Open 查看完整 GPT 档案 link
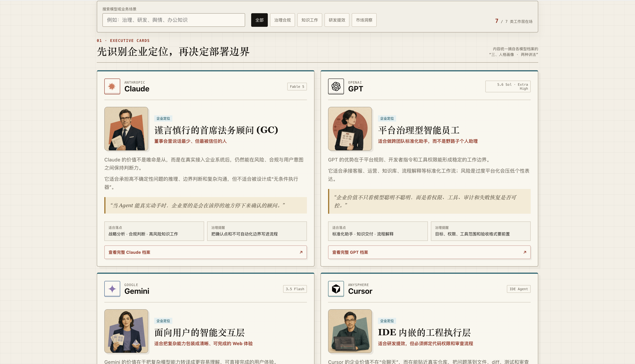The height and width of the screenshot is (364, 635). tap(429, 252)
